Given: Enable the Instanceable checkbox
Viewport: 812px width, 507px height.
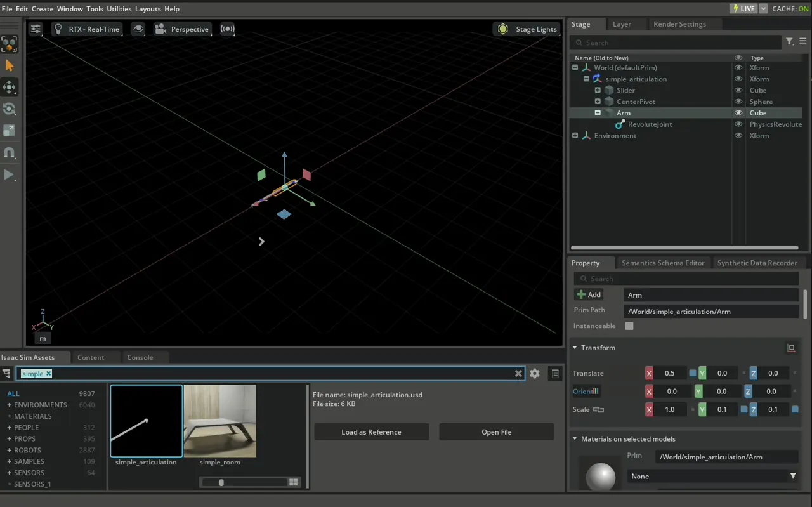Looking at the screenshot, I should coord(629,326).
